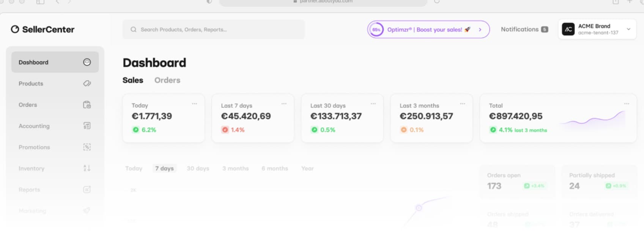Click the Optimzr 65% progress ring
Screen dimensions: 644x251
pos(376,30)
